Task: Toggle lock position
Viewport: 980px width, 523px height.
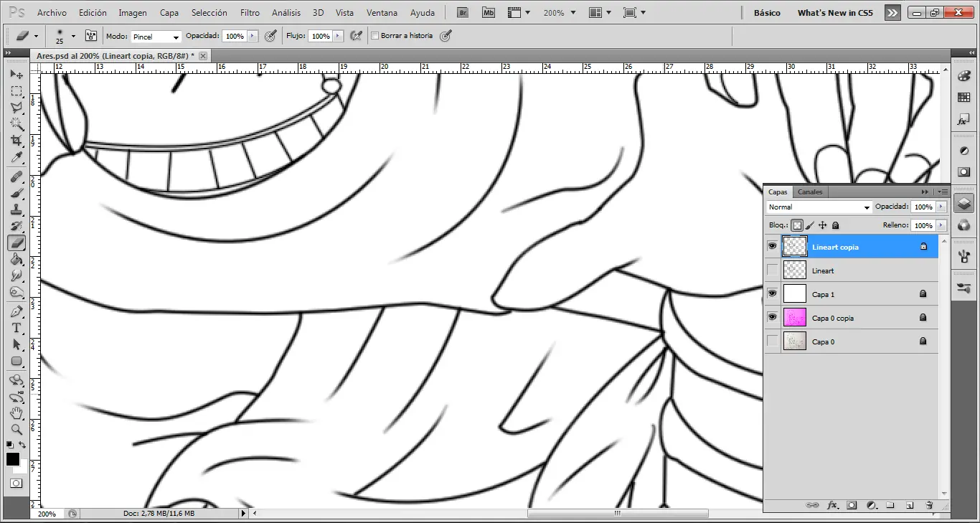Action: click(823, 225)
